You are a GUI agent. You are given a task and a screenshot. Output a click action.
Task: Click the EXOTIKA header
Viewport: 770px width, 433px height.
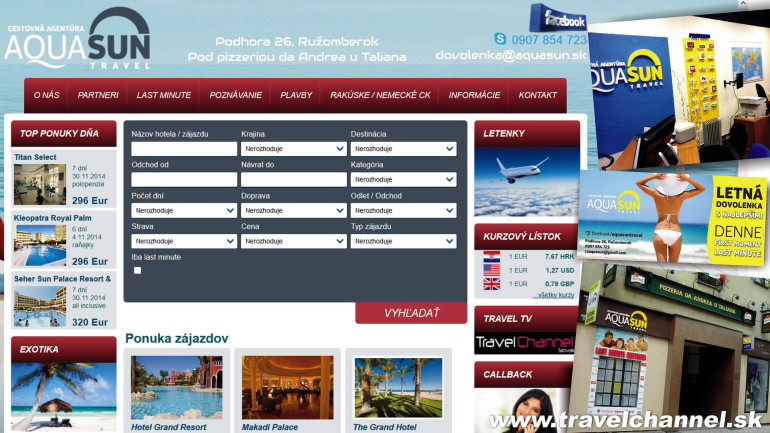click(x=64, y=350)
